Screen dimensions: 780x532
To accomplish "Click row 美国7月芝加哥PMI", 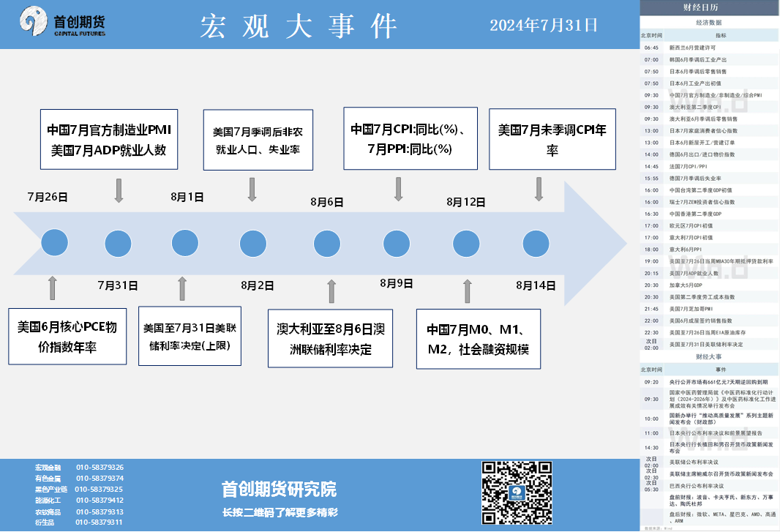I will (x=709, y=309).
